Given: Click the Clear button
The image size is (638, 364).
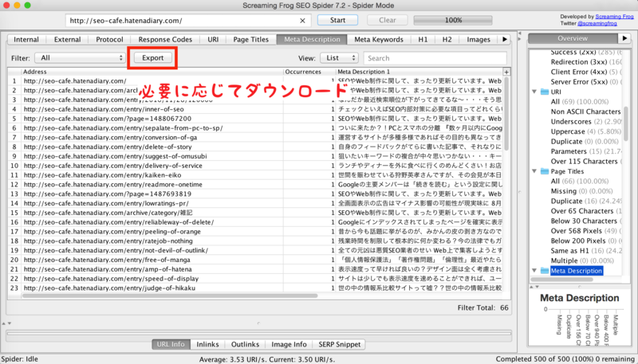Looking at the screenshot, I should pos(388,20).
